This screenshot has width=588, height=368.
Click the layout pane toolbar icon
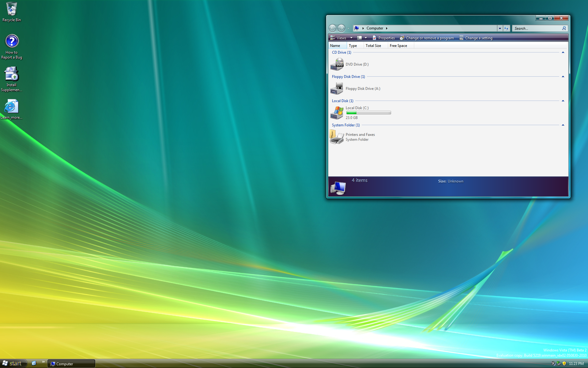tap(360, 38)
